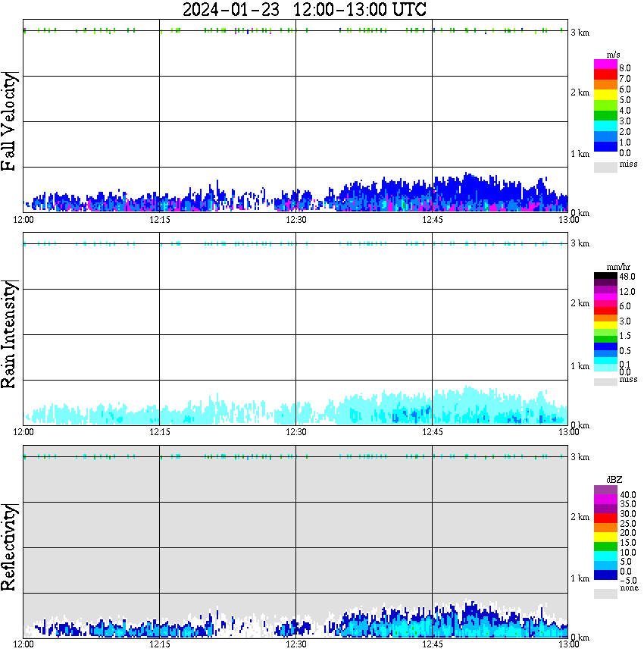Click the 48.0 value in the mm/hr legend
The width and height of the screenshot is (644, 658).
(x=627, y=277)
